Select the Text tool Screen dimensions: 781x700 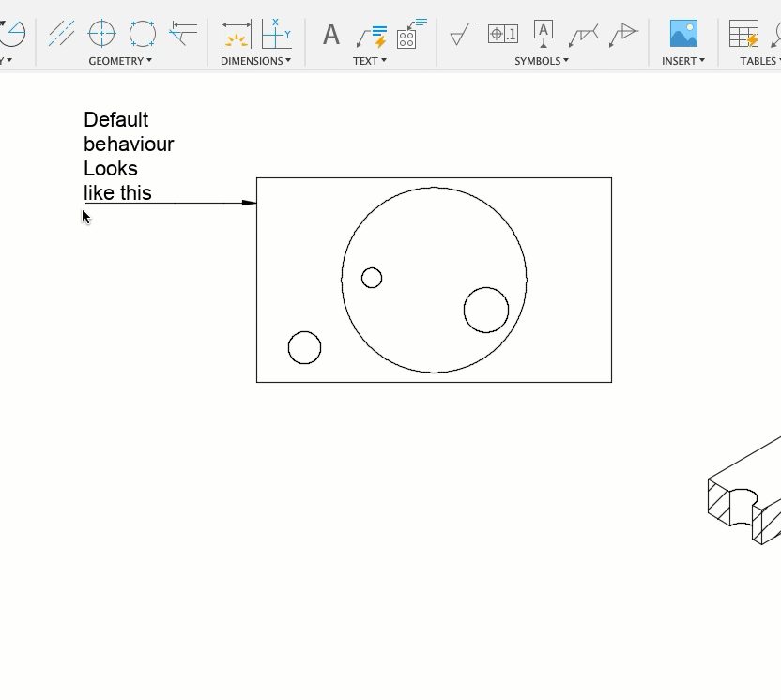point(331,35)
